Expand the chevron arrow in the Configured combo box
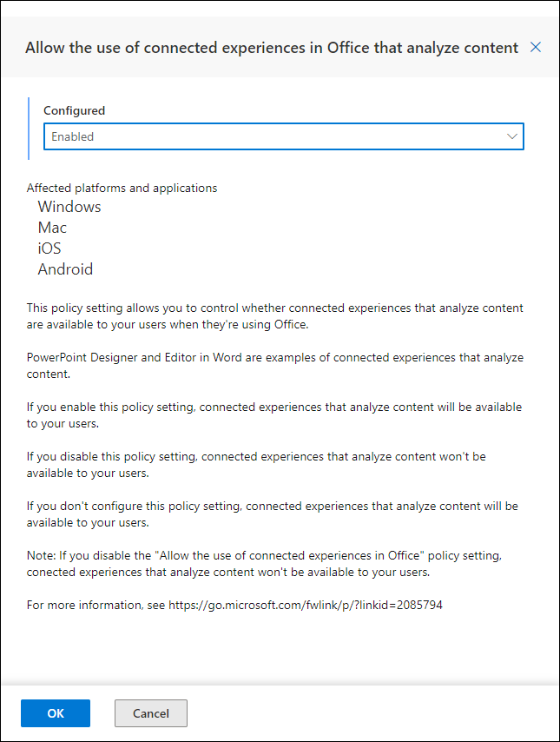This screenshot has height=742, width=560. pos(511,136)
